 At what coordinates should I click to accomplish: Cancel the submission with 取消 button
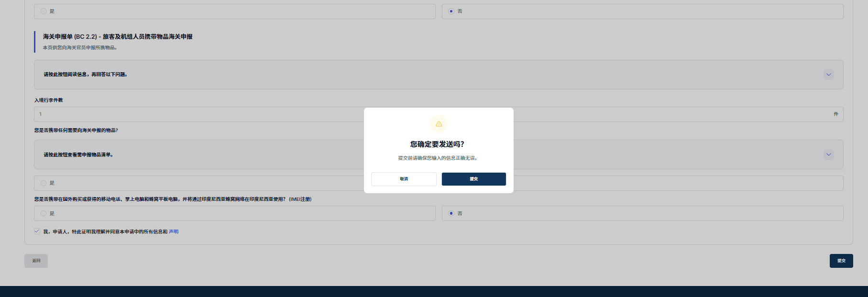[x=404, y=179]
